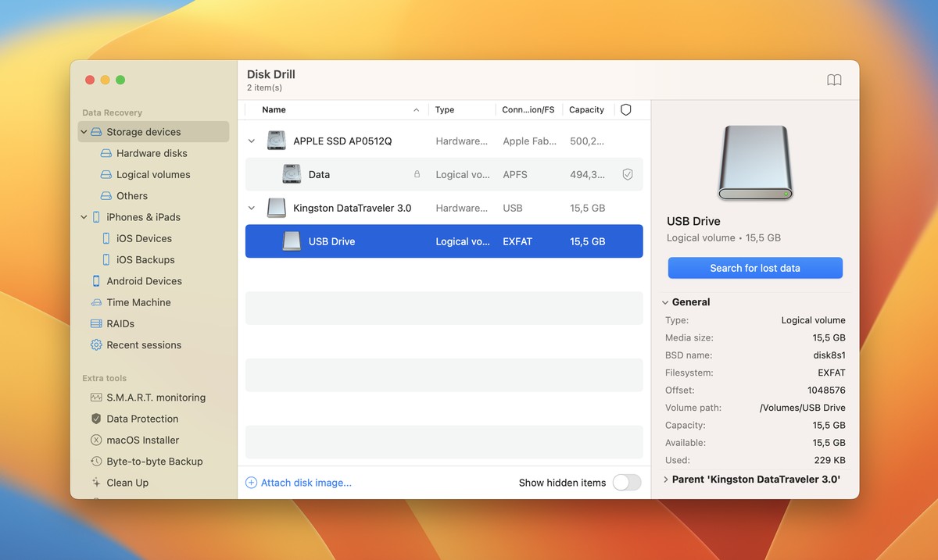Select Logical volumes in the sidebar
The height and width of the screenshot is (560, 938).
point(153,175)
